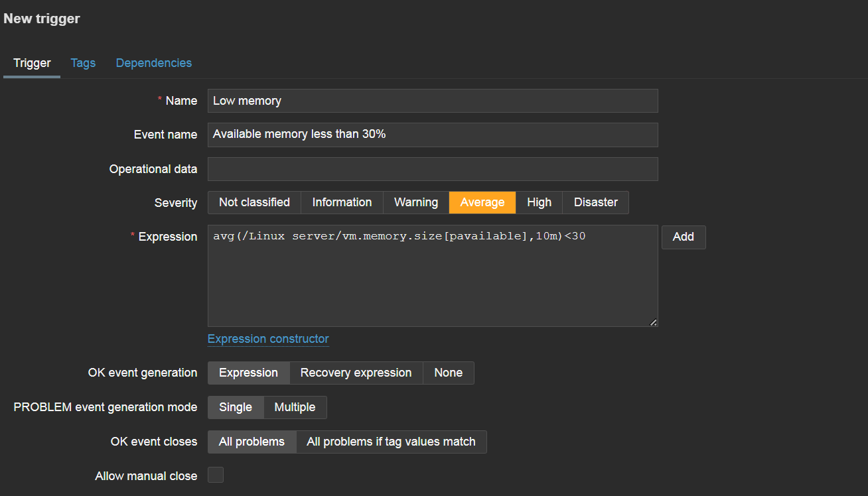Click the OK event closes label
This screenshot has height=496, width=868.
tap(154, 442)
